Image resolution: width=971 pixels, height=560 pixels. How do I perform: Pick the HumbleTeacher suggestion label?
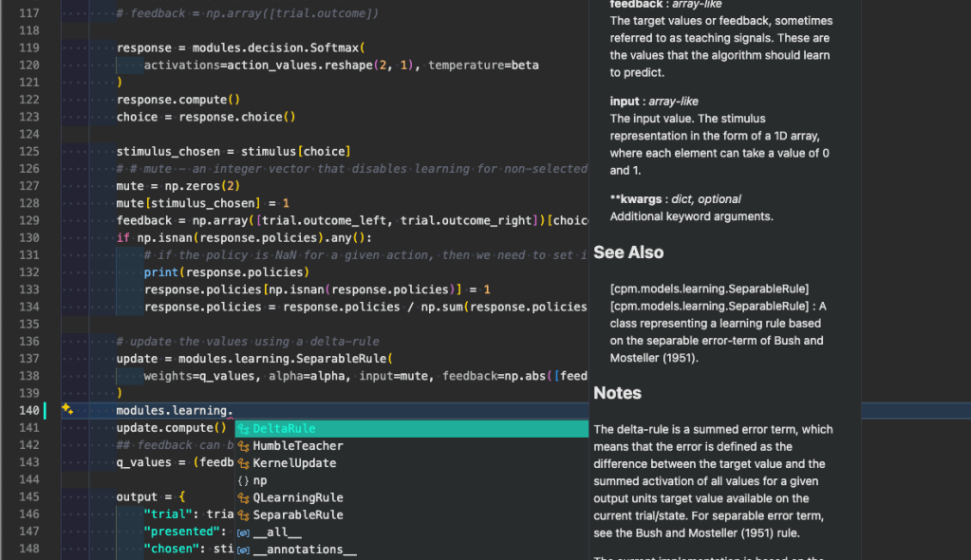click(x=297, y=446)
